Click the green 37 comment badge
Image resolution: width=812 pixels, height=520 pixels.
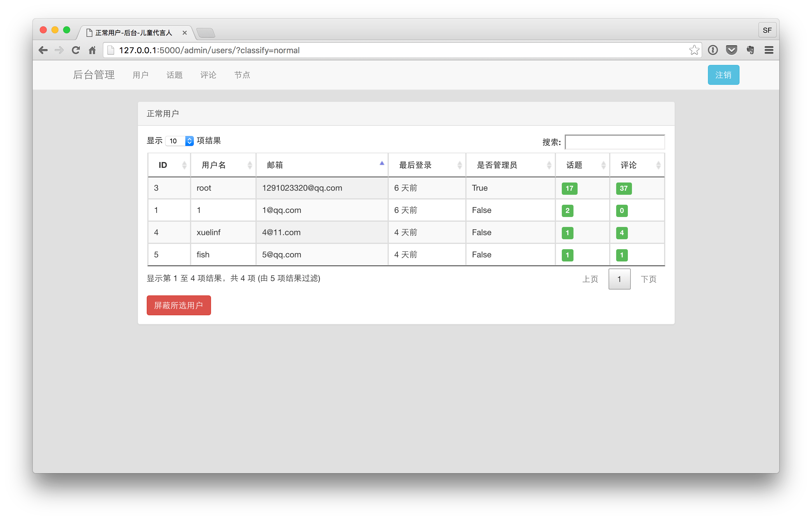[x=623, y=188]
